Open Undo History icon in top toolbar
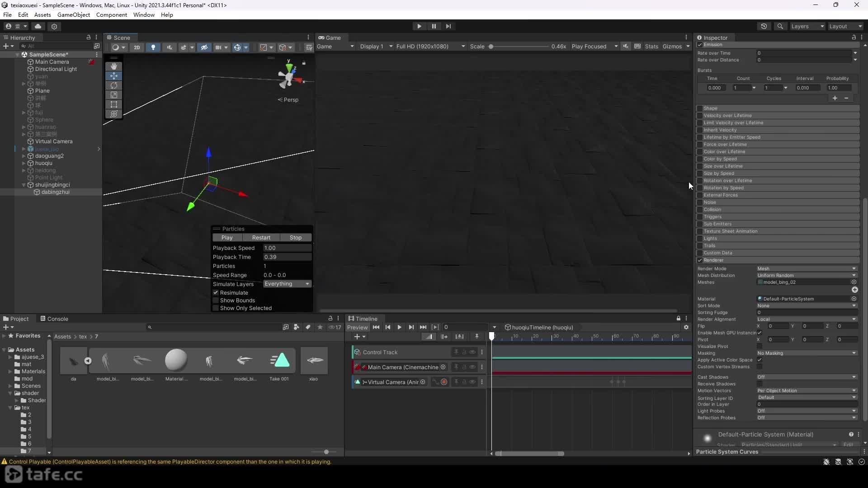Screen dimensions: 868x488 [x=764, y=26]
